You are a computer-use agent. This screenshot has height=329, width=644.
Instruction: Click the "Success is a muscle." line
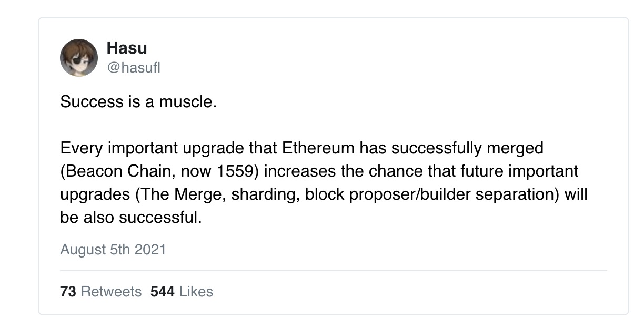(138, 101)
